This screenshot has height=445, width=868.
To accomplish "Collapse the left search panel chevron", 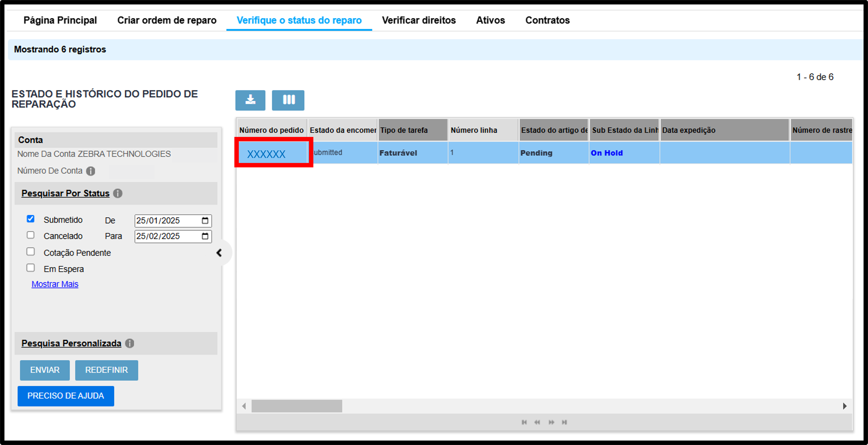I will pos(219,253).
